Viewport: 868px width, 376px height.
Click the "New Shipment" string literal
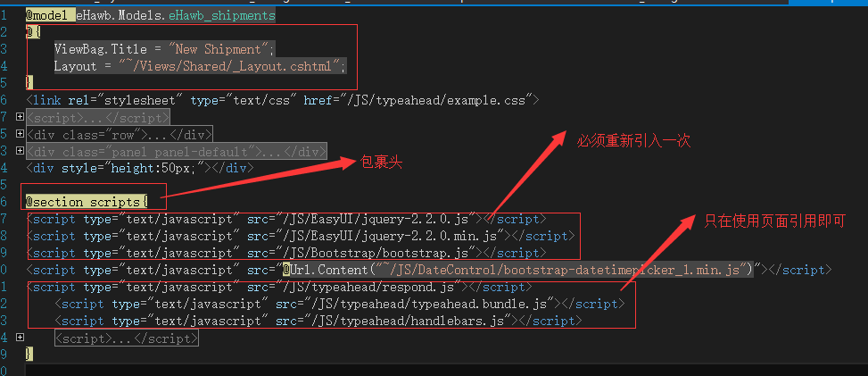click(219, 49)
